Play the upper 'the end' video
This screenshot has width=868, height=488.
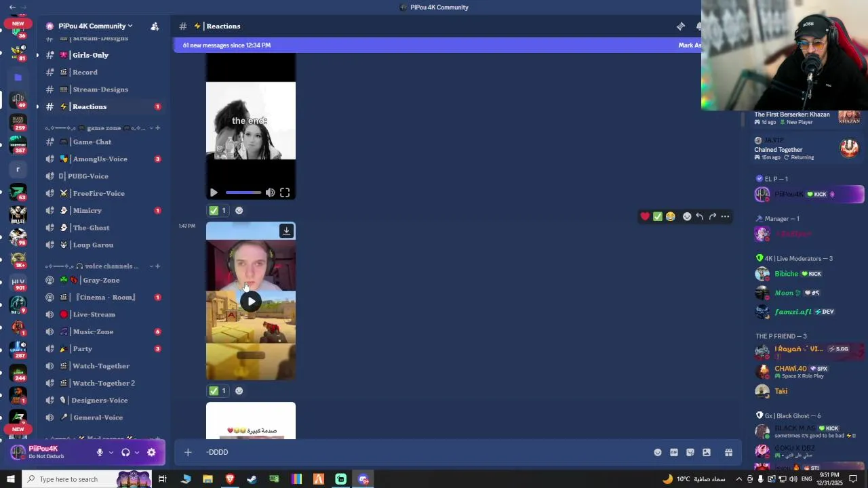[x=214, y=193]
